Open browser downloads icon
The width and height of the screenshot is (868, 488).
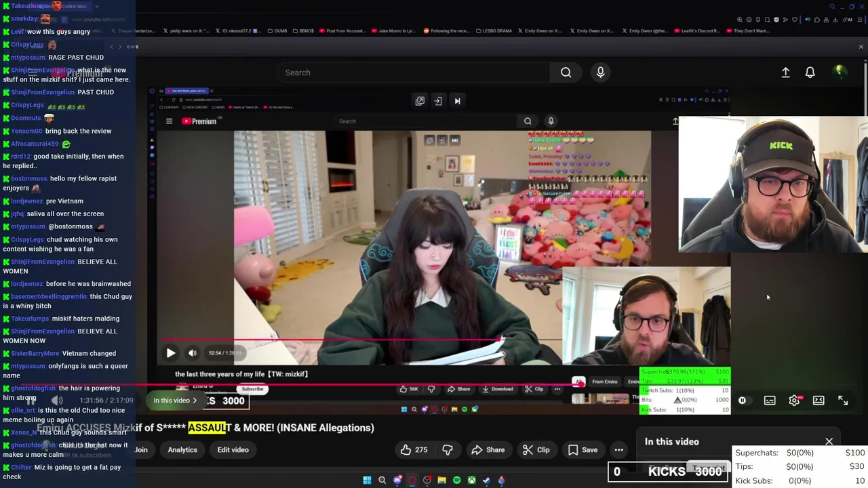[835, 20]
